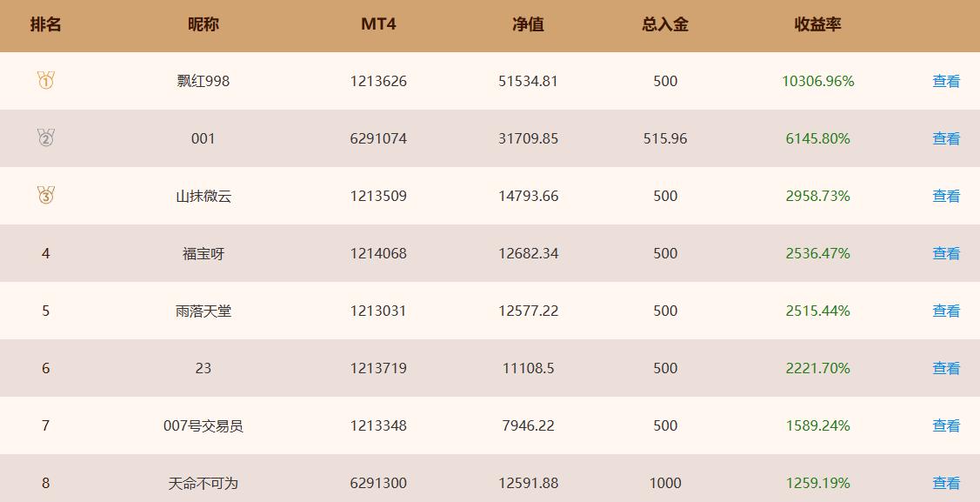
Task: Click the bronze third-place medal icon
Action: [45, 195]
